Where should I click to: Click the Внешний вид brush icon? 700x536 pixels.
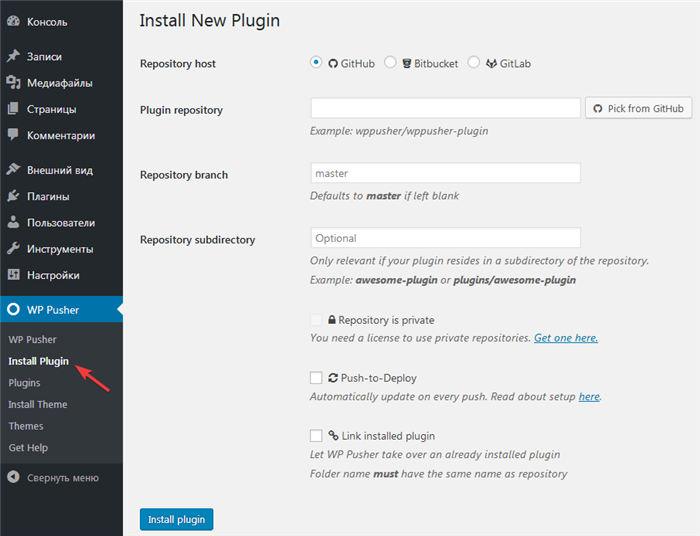click(13, 169)
